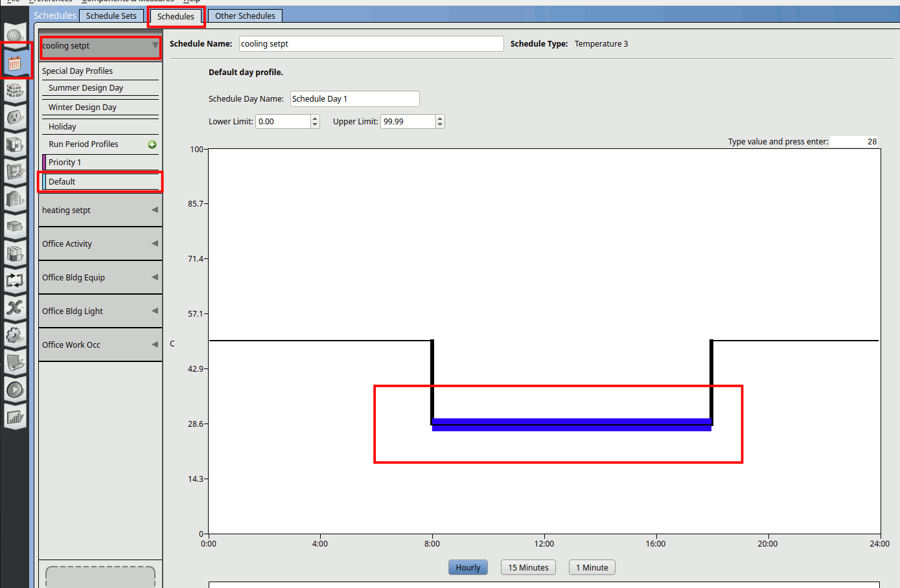
Task: Switch to the Other Schedules tab
Action: point(245,16)
